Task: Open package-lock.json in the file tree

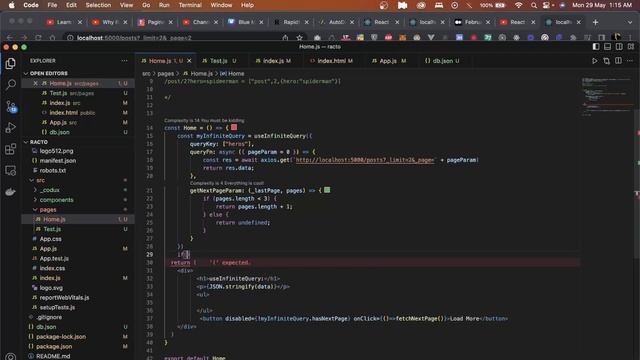Action: (61, 337)
